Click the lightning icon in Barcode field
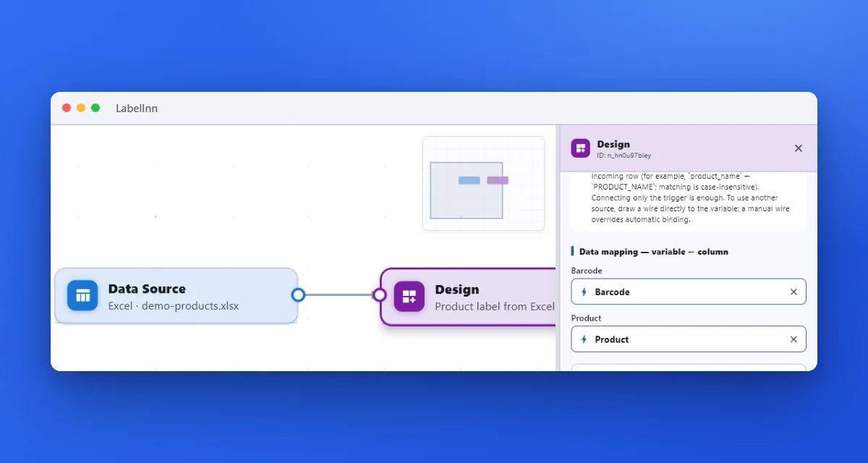868x463 pixels. tap(584, 292)
